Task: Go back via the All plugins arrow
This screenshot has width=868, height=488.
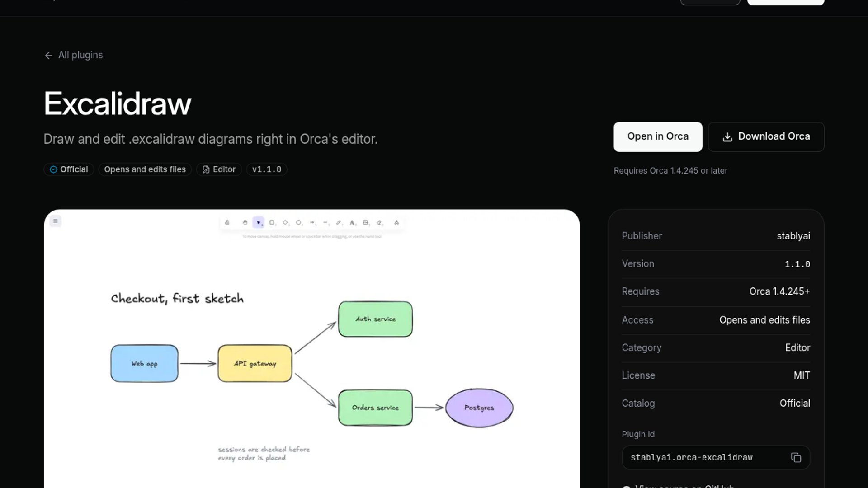Action: coord(48,55)
